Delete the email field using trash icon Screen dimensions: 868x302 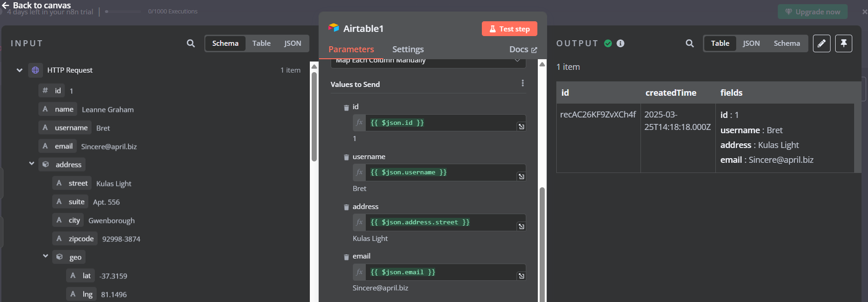coord(346,257)
